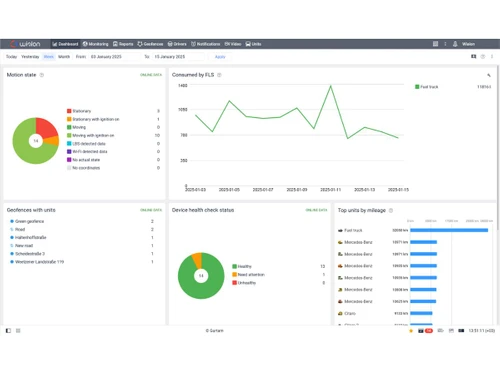Click the Road geofence row
This screenshot has width=500, height=375.
[x=82, y=229]
